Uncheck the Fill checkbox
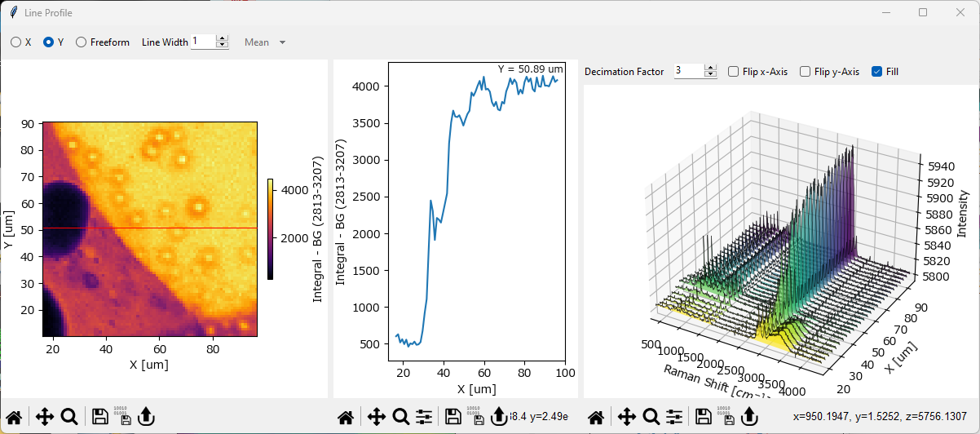Image resolution: width=980 pixels, height=434 pixels. coord(877,72)
